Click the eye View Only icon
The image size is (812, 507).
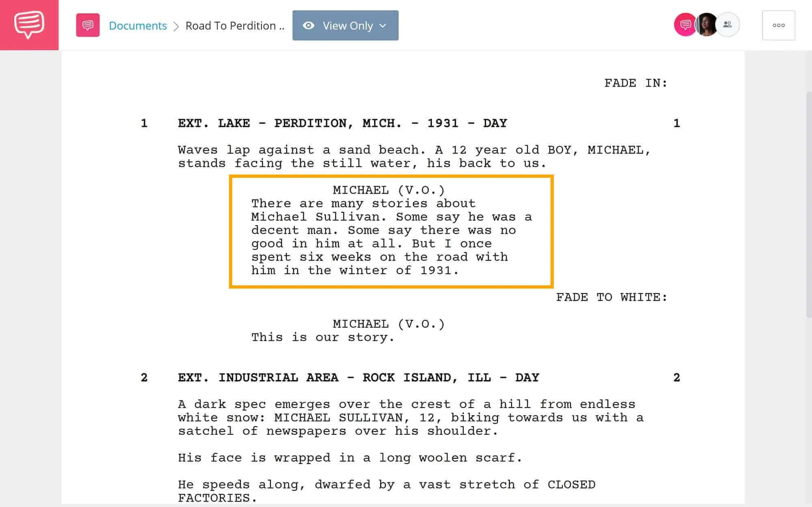310,25
